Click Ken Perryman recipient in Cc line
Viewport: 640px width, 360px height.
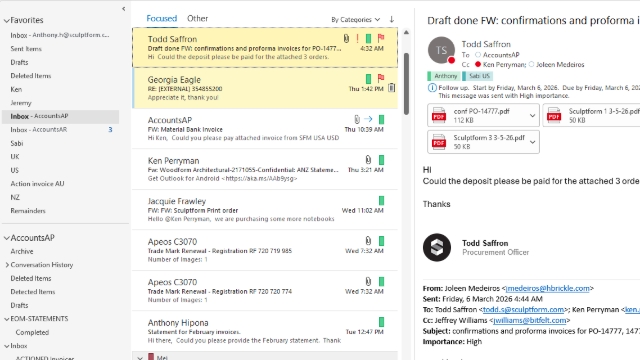(504, 64)
